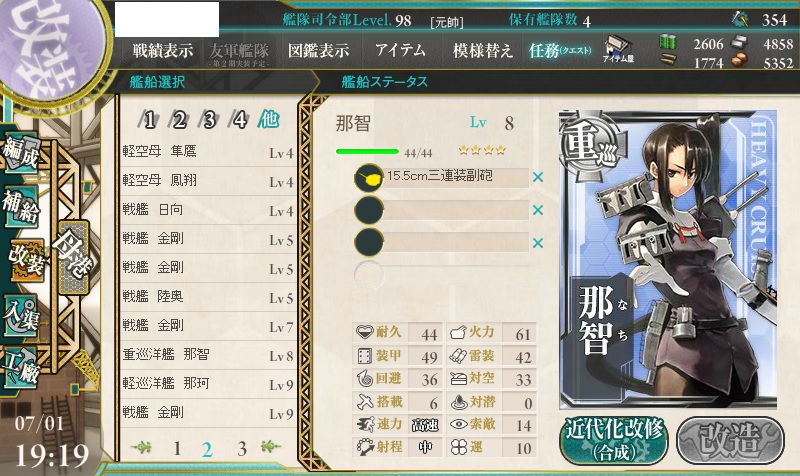This screenshot has width=800, height=476.
Task: Click the 近代化改修 modernization button
Action: point(614,441)
